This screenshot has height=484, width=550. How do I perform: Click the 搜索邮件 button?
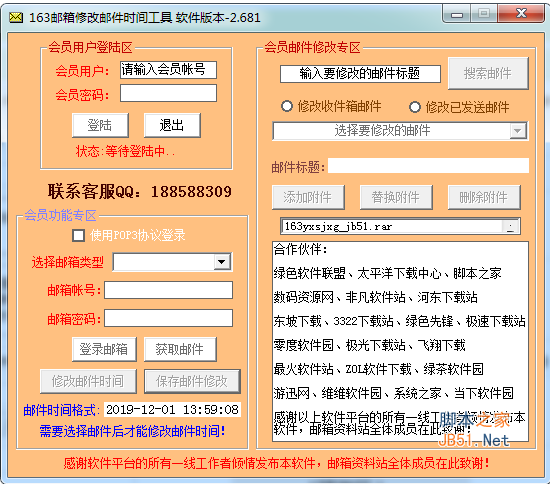tap(488, 73)
